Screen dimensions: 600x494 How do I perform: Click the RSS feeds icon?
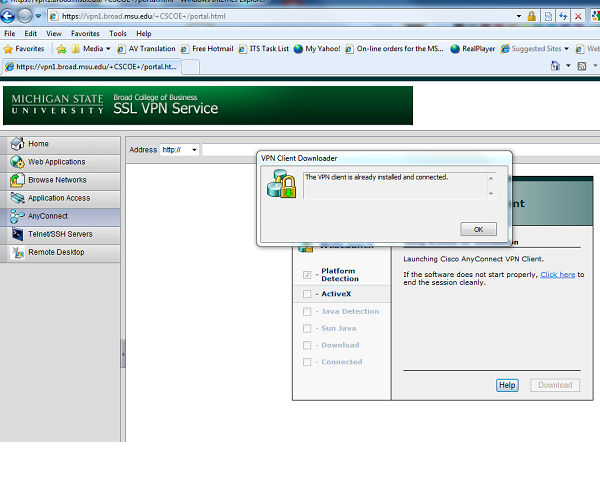tap(582, 66)
